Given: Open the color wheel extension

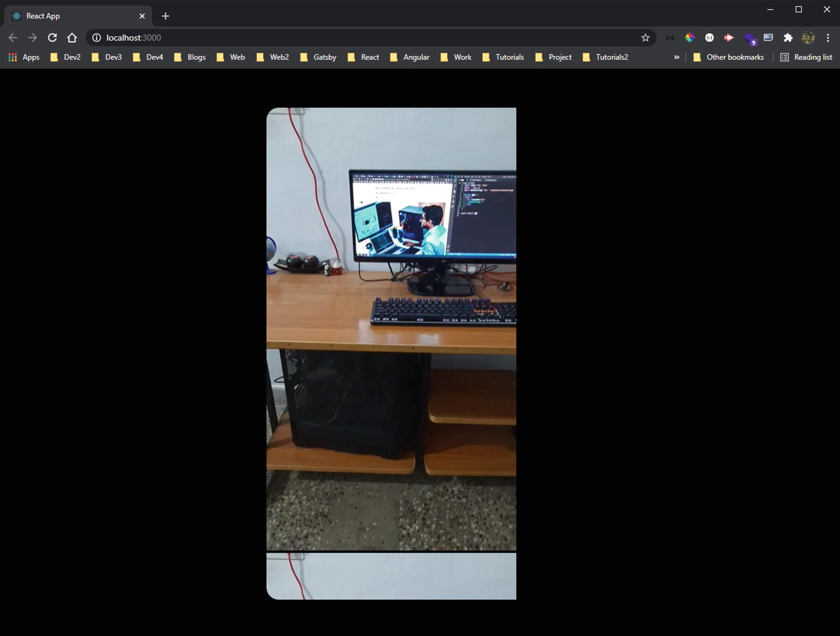Looking at the screenshot, I should pyautogui.click(x=689, y=38).
